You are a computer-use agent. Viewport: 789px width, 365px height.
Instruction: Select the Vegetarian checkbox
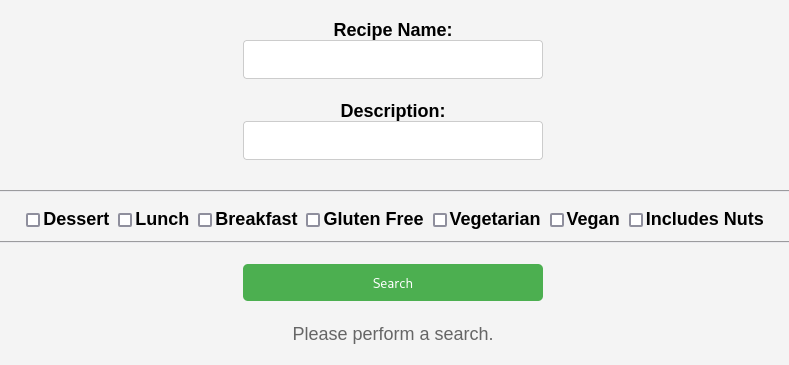440,220
